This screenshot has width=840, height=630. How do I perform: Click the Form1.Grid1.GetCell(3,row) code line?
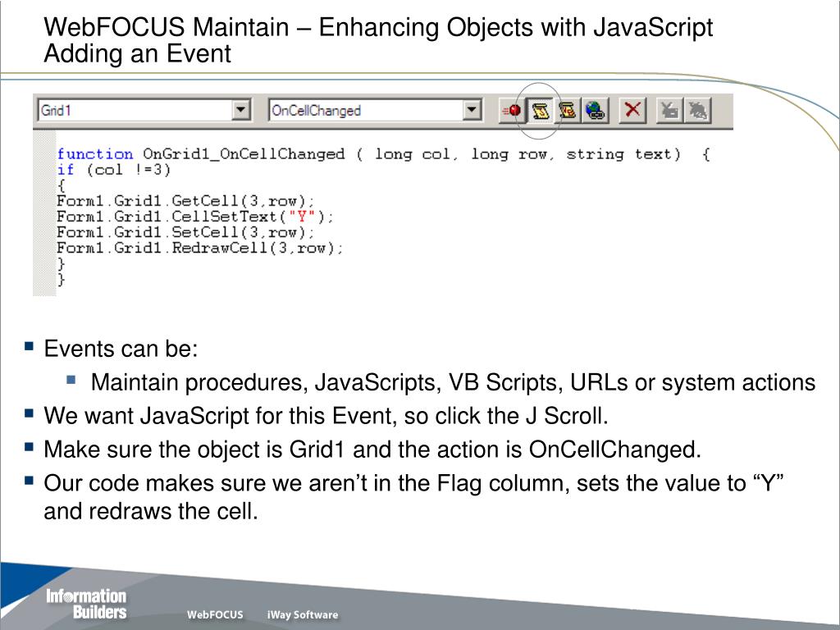[185, 201]
